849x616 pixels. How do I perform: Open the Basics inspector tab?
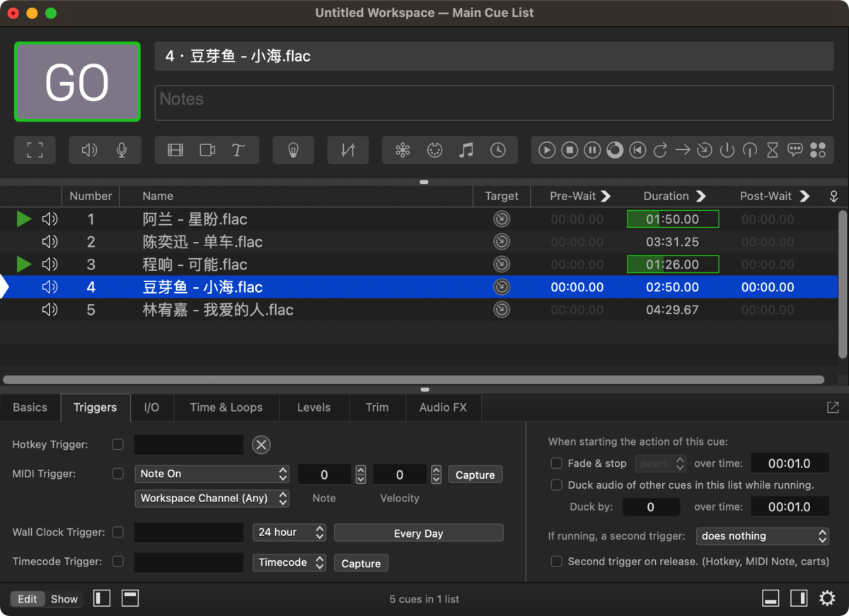pos(30,407)
